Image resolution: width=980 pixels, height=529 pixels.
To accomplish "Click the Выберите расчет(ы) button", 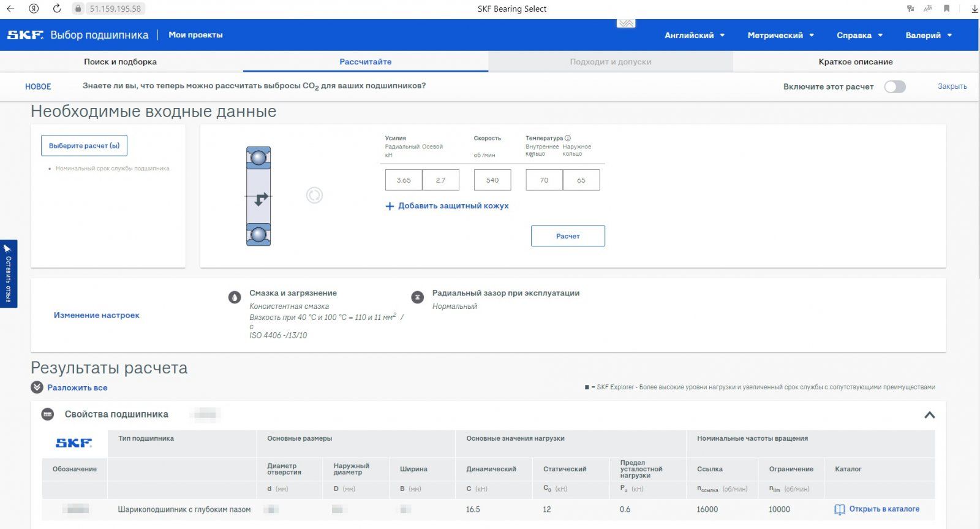I will pyautogui.click(x=85, y=145).
